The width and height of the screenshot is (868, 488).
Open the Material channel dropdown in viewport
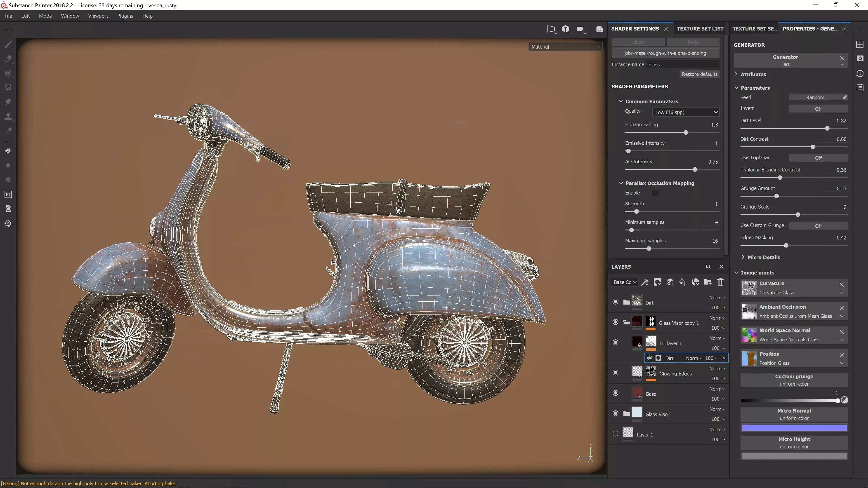(x=565, y=47)
